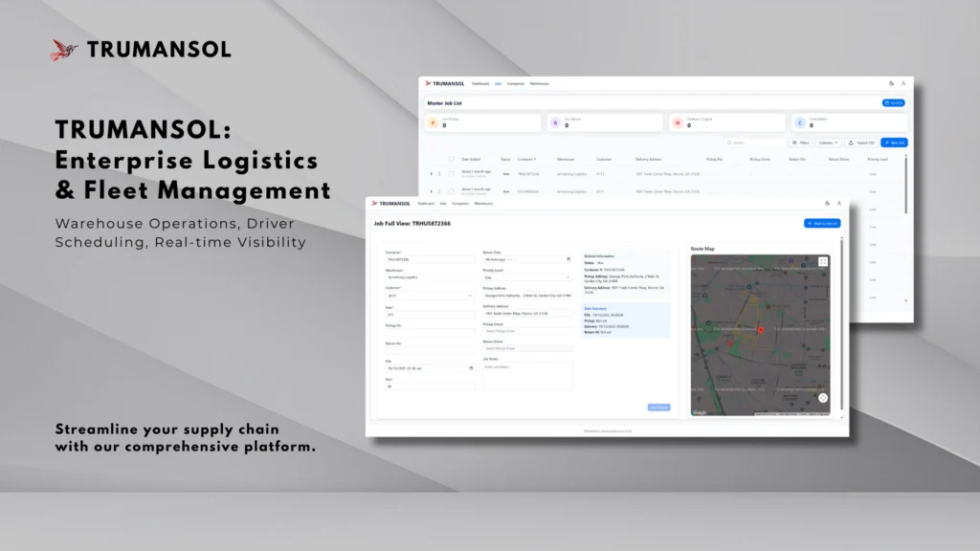
Task: Click the Rate input field
Action: tap(430, 314)
